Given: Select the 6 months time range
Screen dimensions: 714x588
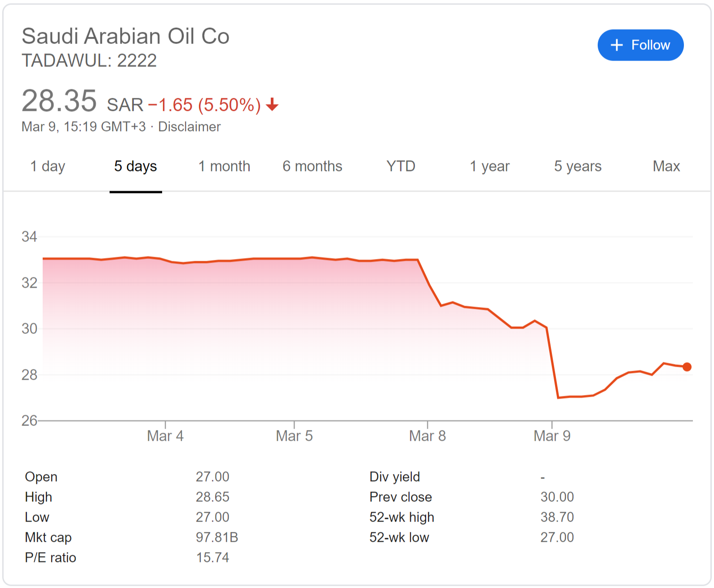Looking at the screenshot, I should (x=312, y=166).
